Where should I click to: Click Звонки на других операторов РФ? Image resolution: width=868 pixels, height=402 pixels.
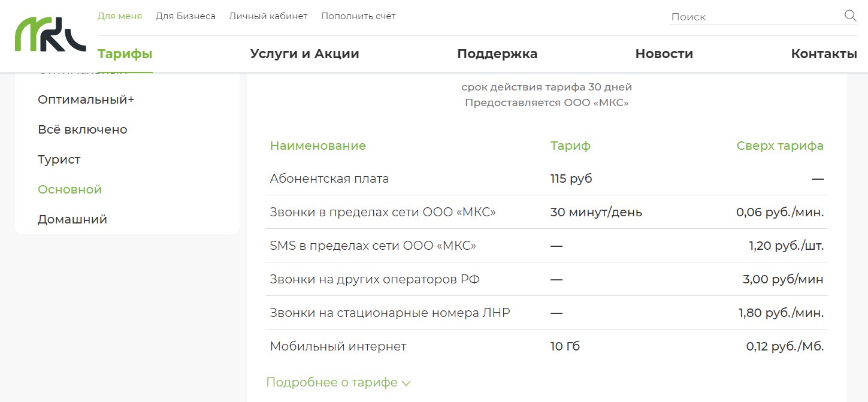pos(375,279)
